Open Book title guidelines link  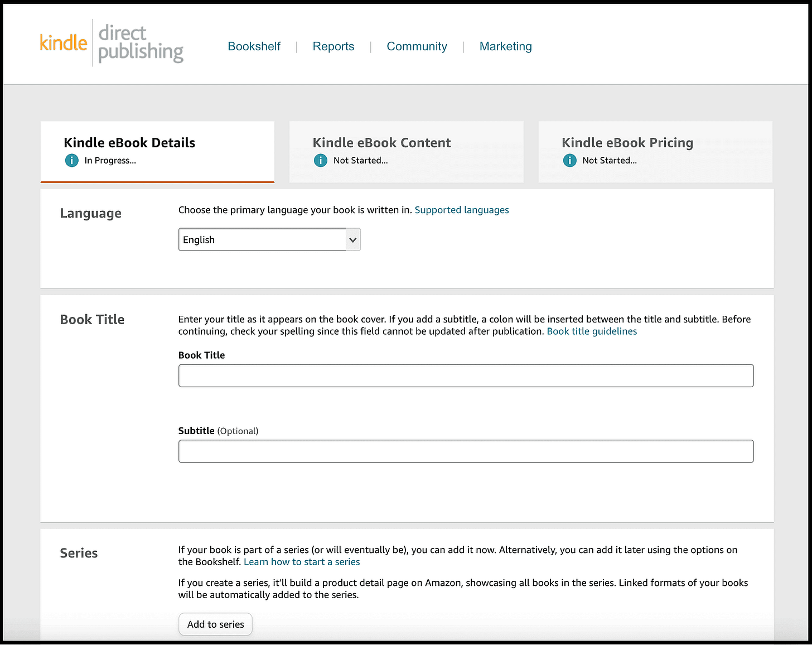coord(592,331)
